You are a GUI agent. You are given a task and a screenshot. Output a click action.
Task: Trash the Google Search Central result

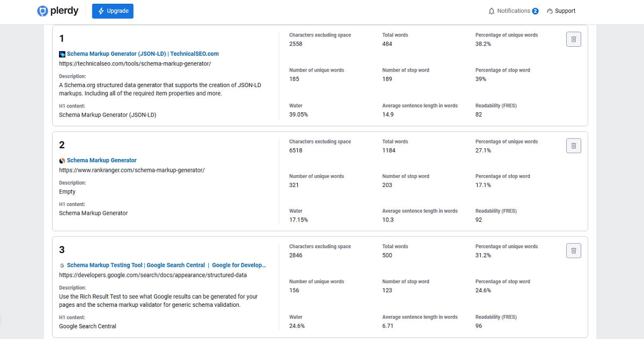pyautogui.click(x=573, y=250)
